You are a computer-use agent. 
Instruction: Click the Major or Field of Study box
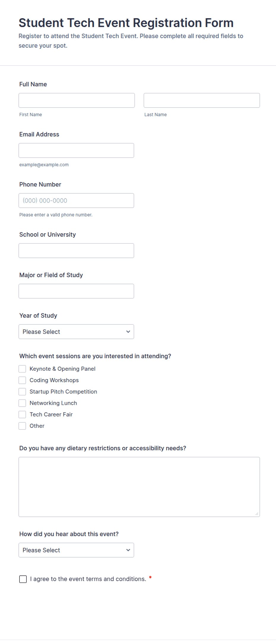(76, 291)
